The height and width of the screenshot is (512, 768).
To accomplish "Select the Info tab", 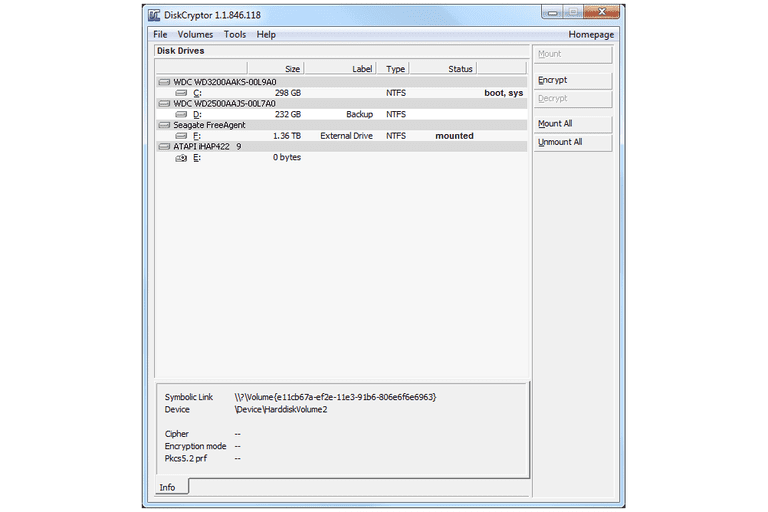I will 171,488.
